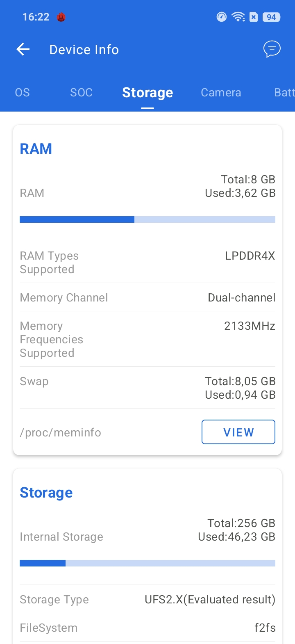Tap the Internal Storage usage bar
This screenshot has width=295, height=644.
pyautogui.click(x=147, y=563)
